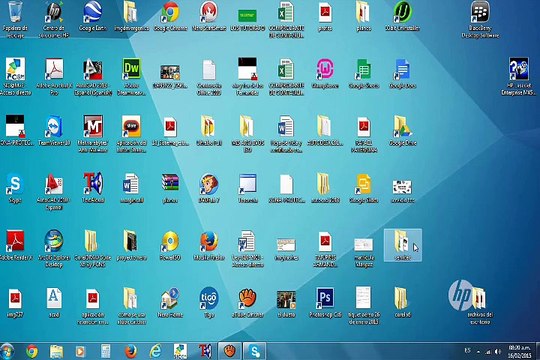Image resolution: width=540 pixels, height=360 pixels.
Task: Click the taskbar clock and date
Action: click(520, 351)
